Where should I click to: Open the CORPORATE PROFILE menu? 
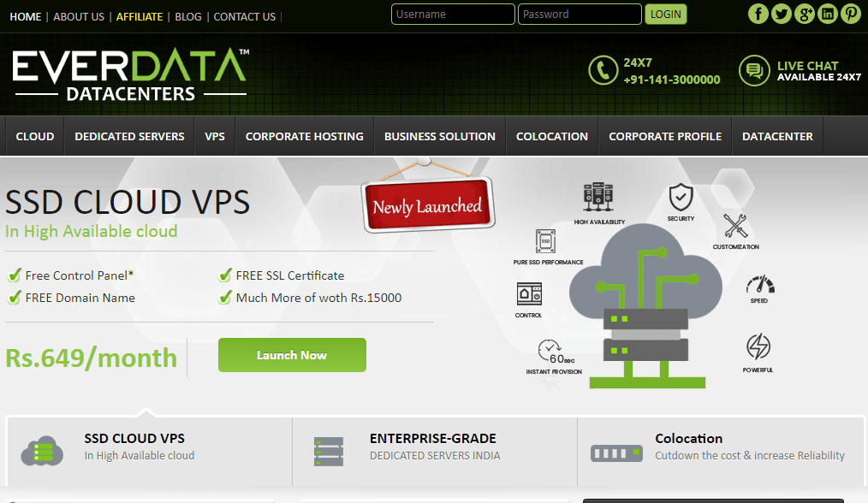click(x=665, y=136)
